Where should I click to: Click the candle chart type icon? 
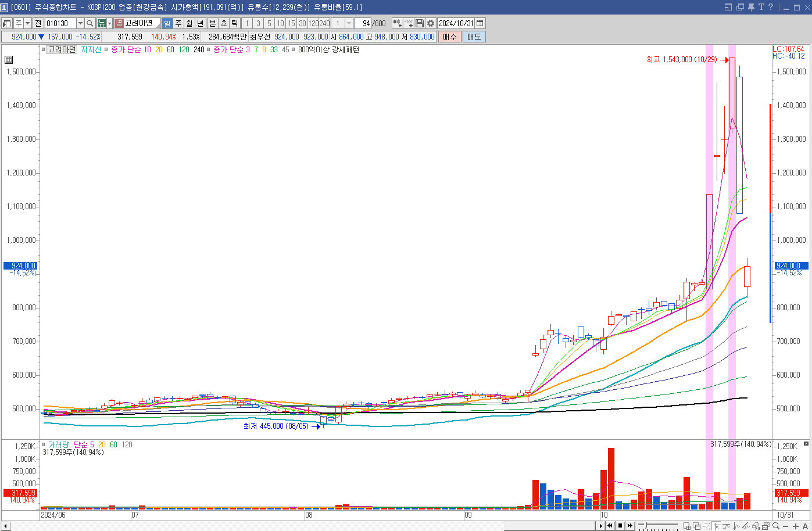(x=397, y=23)
